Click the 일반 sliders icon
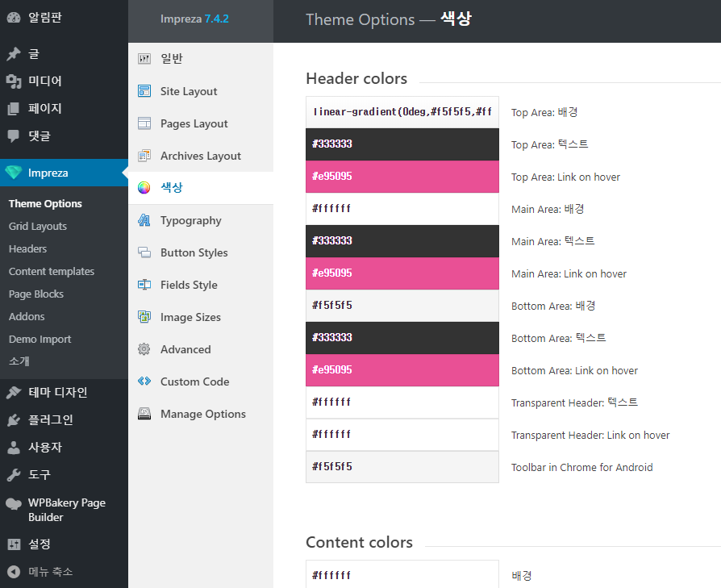Image resolution: width=721 pixels, height=588 pixels. pyautogui.click(x=144, y=59)
